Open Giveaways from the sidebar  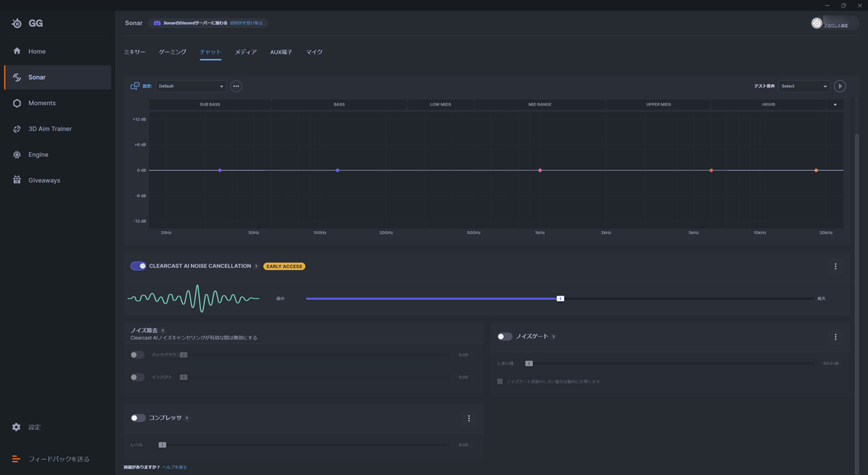[x=57, y=180]
